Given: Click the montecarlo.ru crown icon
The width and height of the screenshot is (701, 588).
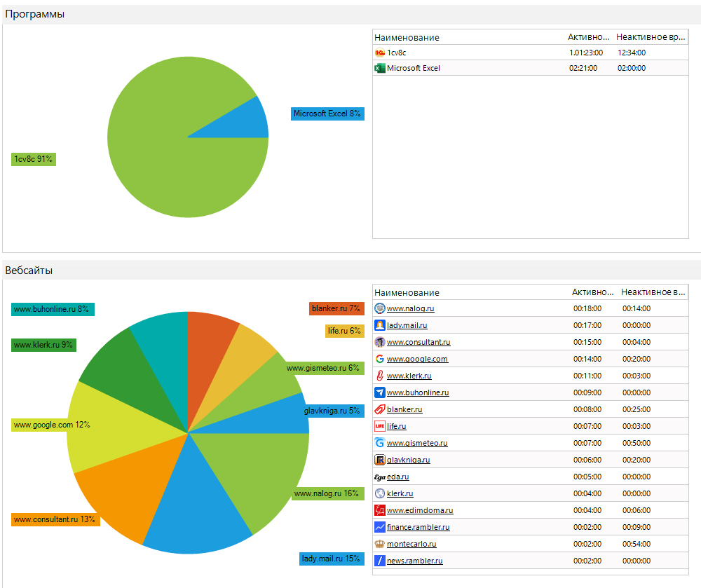Looking at the screenshot, I should [380, 544].
